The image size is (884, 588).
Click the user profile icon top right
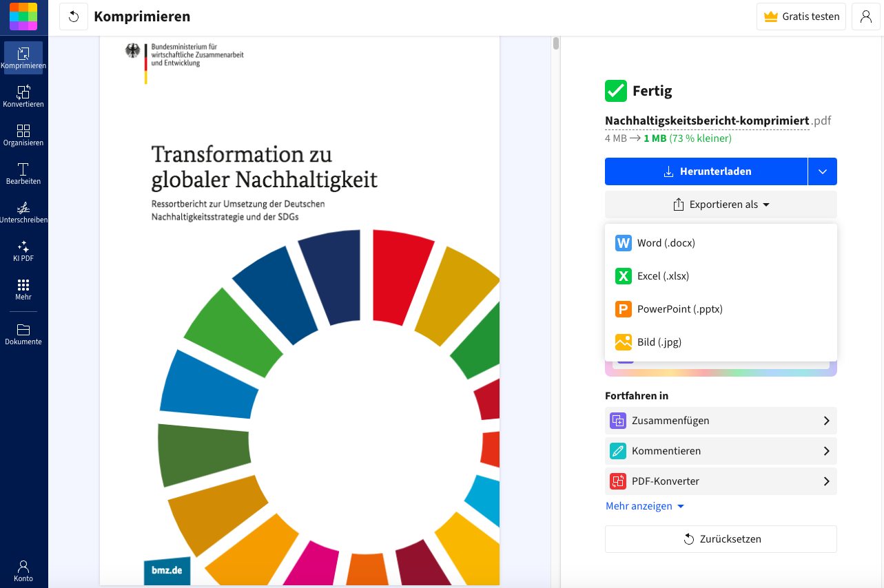[866, 17]
